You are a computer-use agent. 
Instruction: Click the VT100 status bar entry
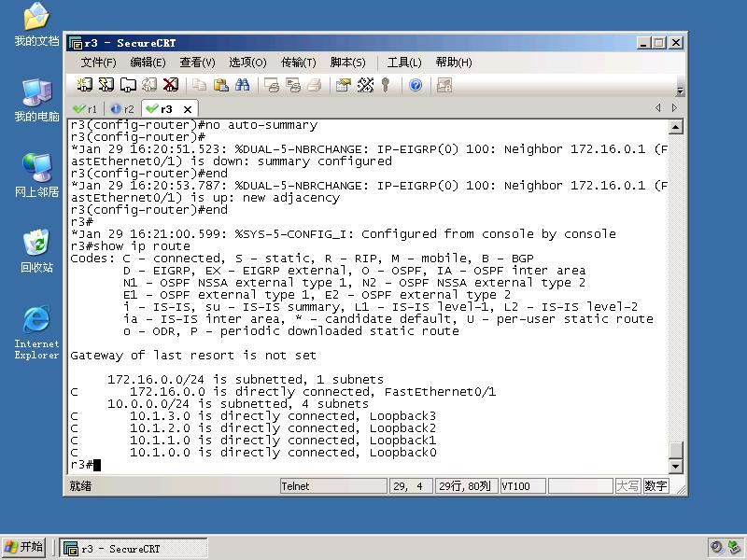[523, 486]
